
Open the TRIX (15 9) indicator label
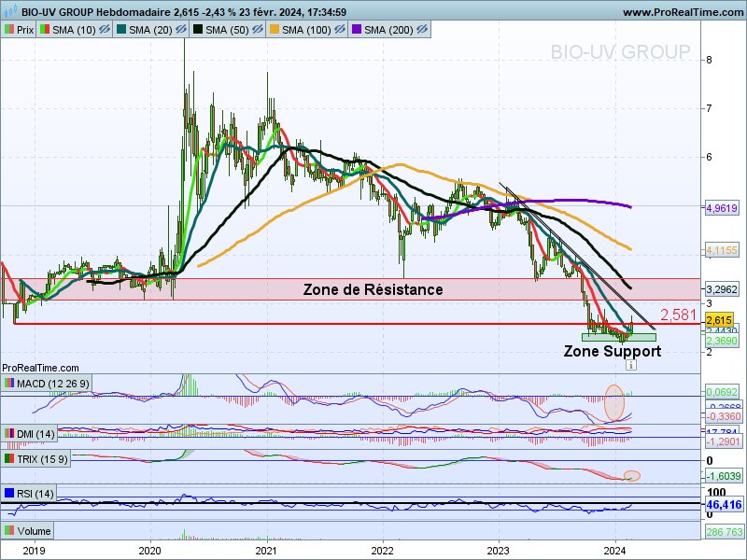click(x=42, y=459)
